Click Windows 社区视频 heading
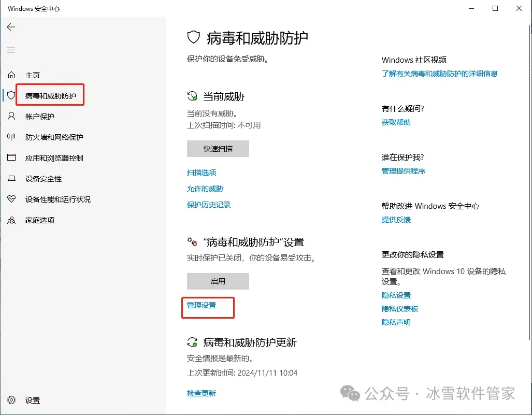The height and width of the screenshot is (415, 532). (x=414, y=60)
